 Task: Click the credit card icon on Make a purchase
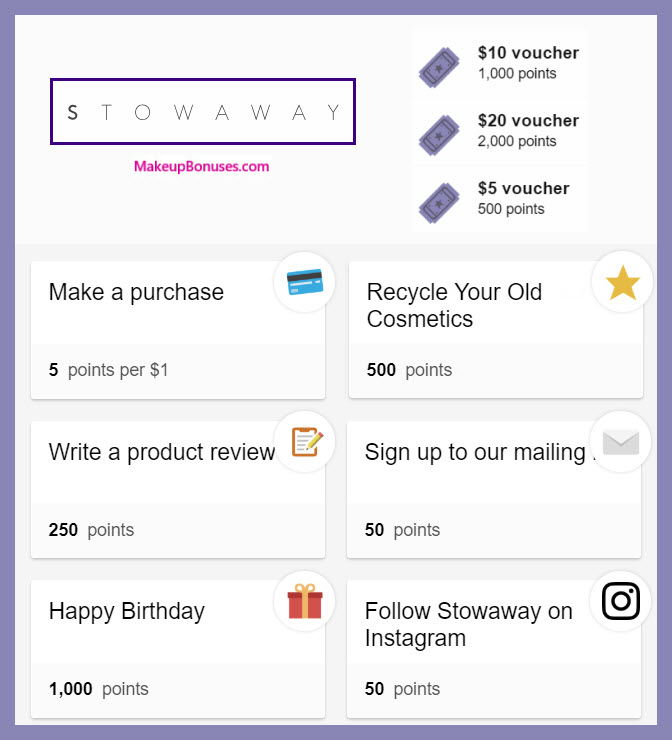click(x=305, y=282)
